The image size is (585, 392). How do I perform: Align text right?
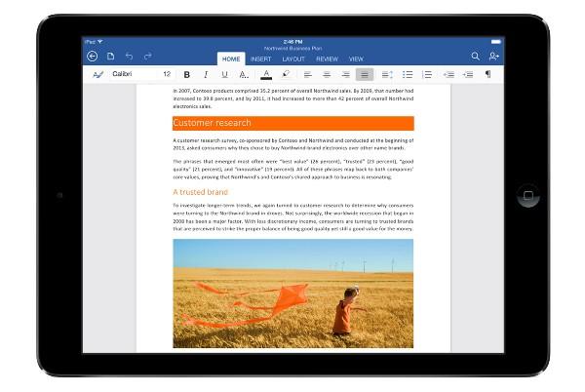pyautogui.click(x=345, y=74)
